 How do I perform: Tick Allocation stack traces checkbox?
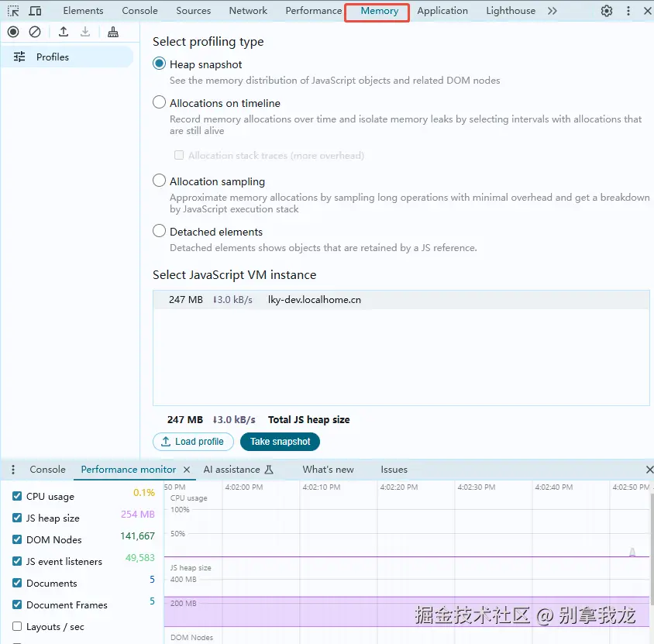pyautogui.click(x=179, y=155)
